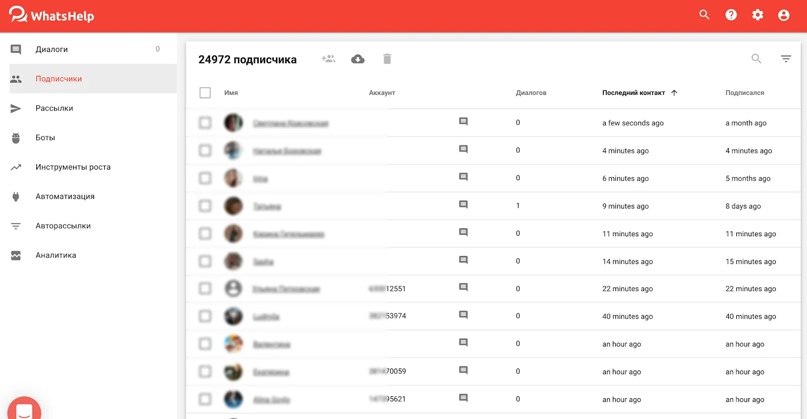Open Диалоги in the sidebar

pyautogui.click(x=52, y=49)
